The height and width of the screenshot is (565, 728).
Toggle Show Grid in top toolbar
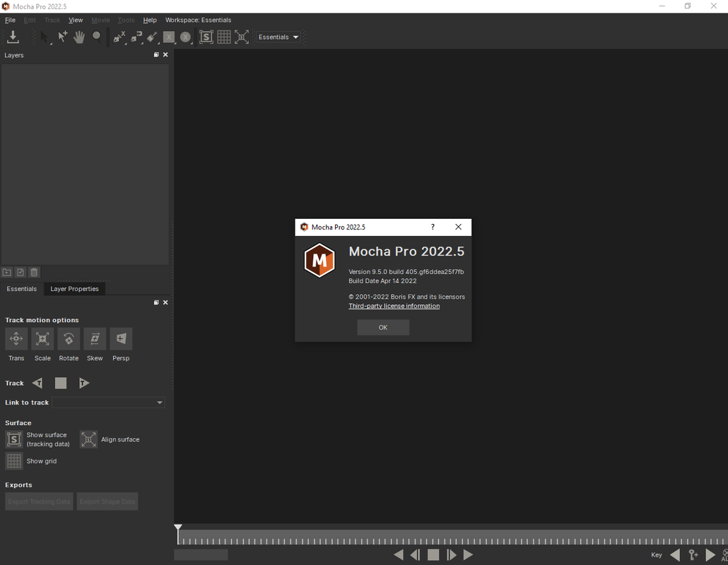[x=224, y=37]
